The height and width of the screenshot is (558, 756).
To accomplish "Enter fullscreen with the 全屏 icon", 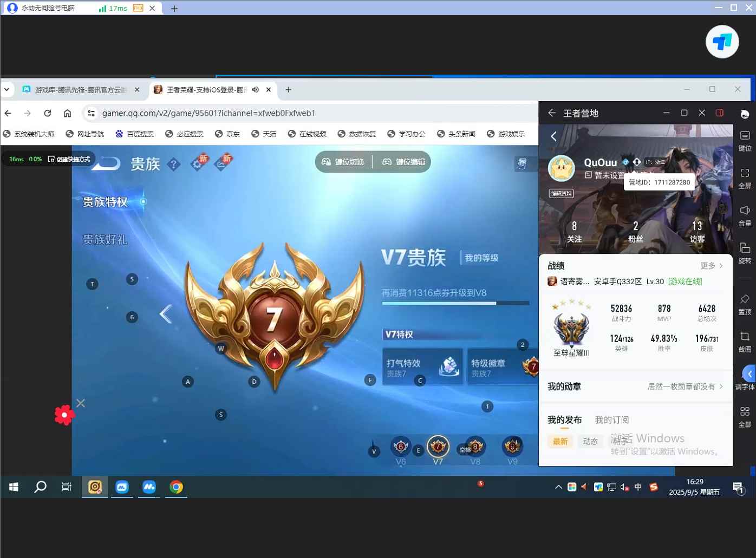I will coord(745,178).
